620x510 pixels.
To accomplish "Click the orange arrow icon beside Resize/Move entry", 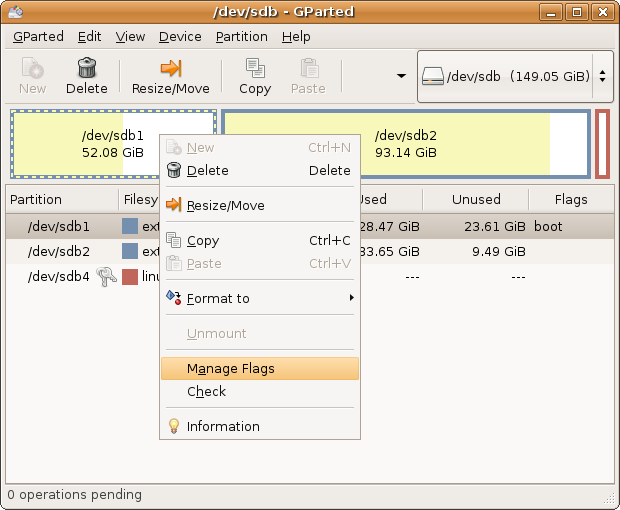I will (x=174, y=205).
